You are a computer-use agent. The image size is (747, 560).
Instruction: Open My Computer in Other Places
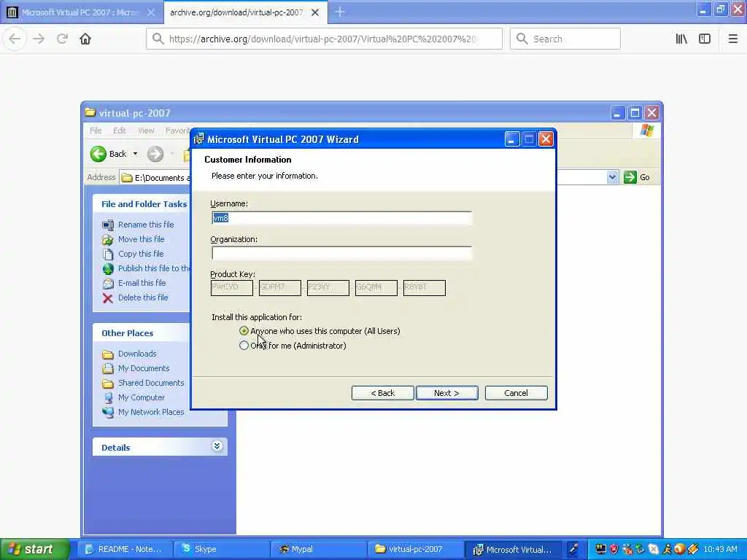(142, 397)
